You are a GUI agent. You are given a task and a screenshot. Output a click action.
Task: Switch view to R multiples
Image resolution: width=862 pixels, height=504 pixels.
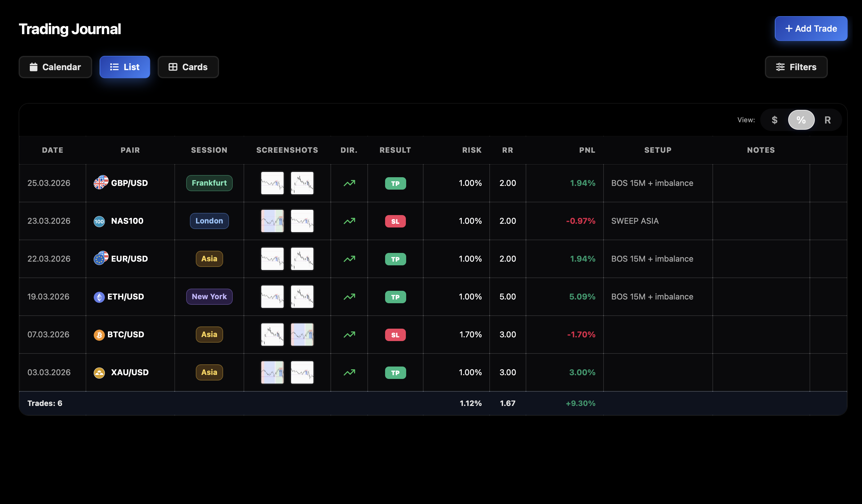pos(828,120)
